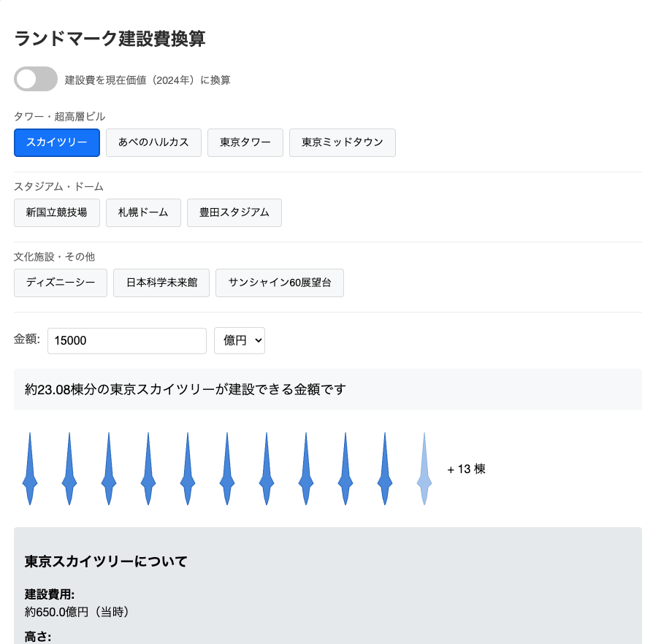The height and width of the screenshot is (644, 653).
Task: Select the スカイツリー landmark button
Action: coord(57,143)
